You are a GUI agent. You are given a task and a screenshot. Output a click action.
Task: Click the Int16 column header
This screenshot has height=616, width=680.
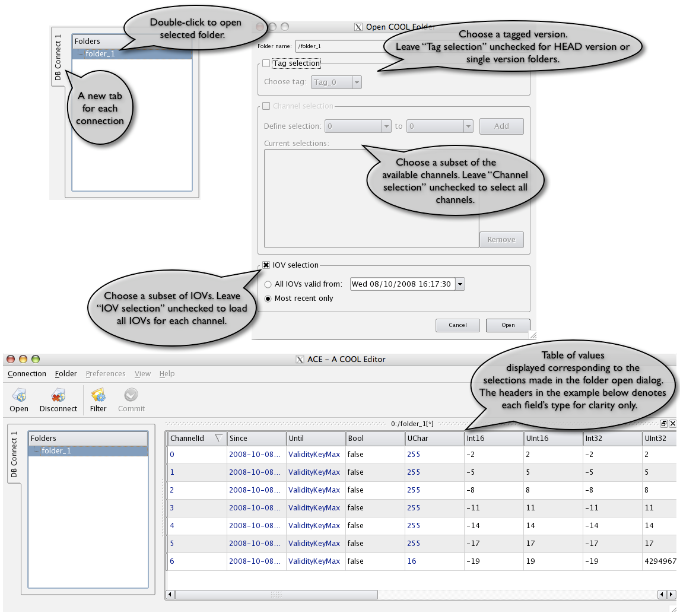tap(494, 438)
